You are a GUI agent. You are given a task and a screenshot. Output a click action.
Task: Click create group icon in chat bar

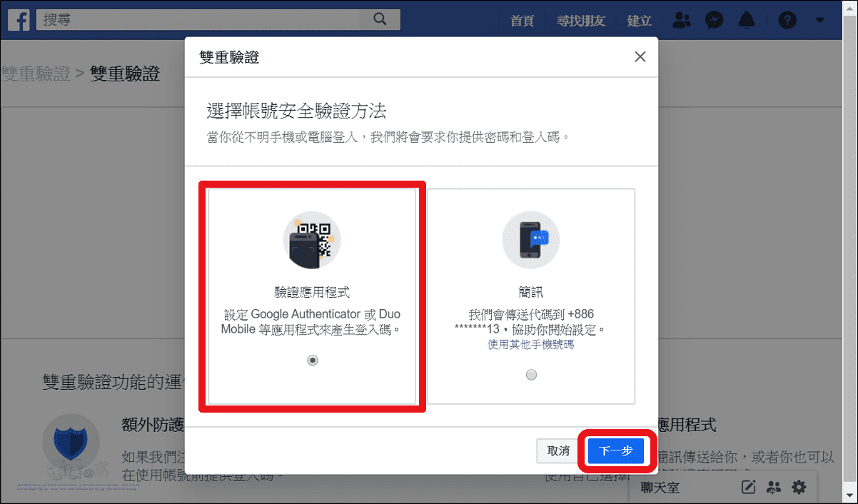pyautogui.click(x=774, y=488)
